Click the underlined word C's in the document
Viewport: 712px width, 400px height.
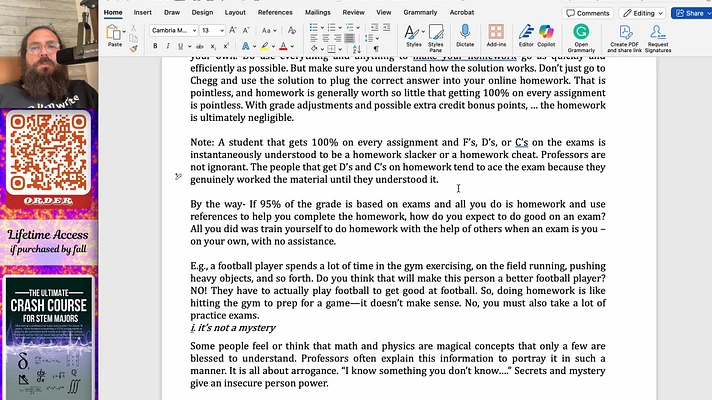[x=521, y=143]
